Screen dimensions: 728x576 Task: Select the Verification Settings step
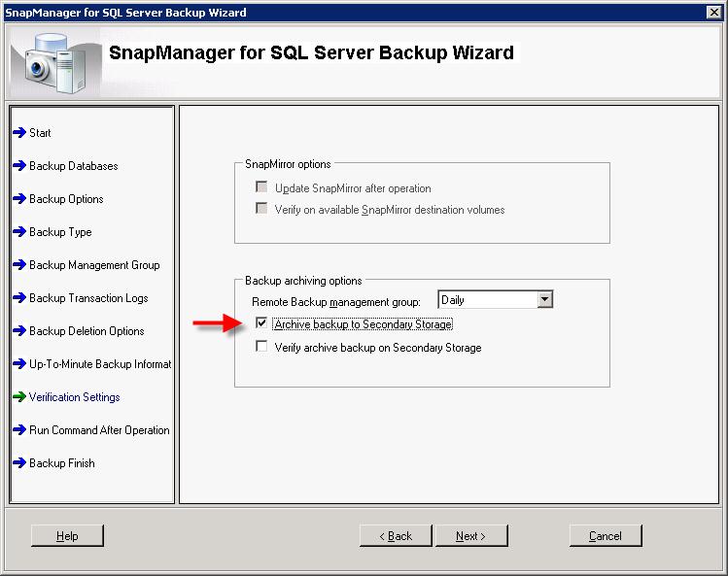click(74, 397)
